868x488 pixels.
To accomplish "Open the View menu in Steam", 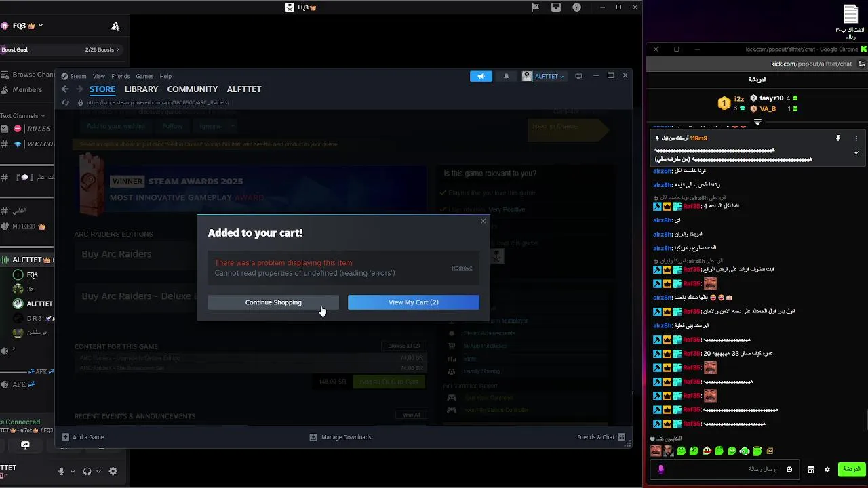I will [x=99, y=76].
